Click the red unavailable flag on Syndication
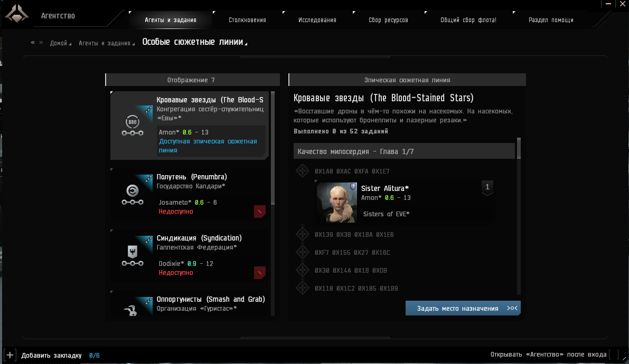Screen dimensions: 629x364 (259, 273)
